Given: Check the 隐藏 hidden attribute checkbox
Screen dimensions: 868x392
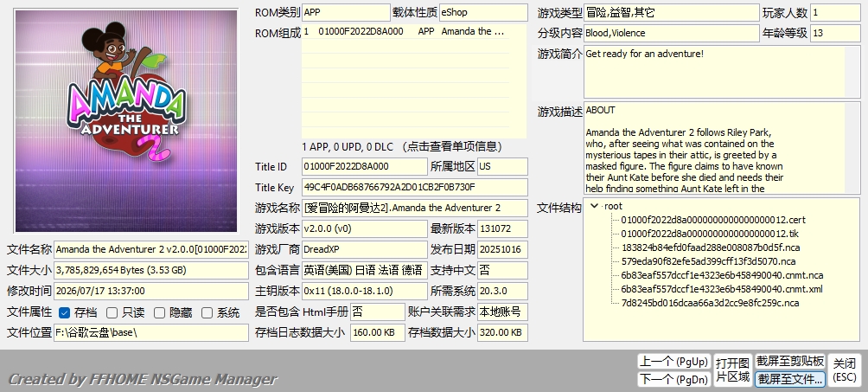Looking at the screenshot, I should pyautogui.click(x=159, y=312).
